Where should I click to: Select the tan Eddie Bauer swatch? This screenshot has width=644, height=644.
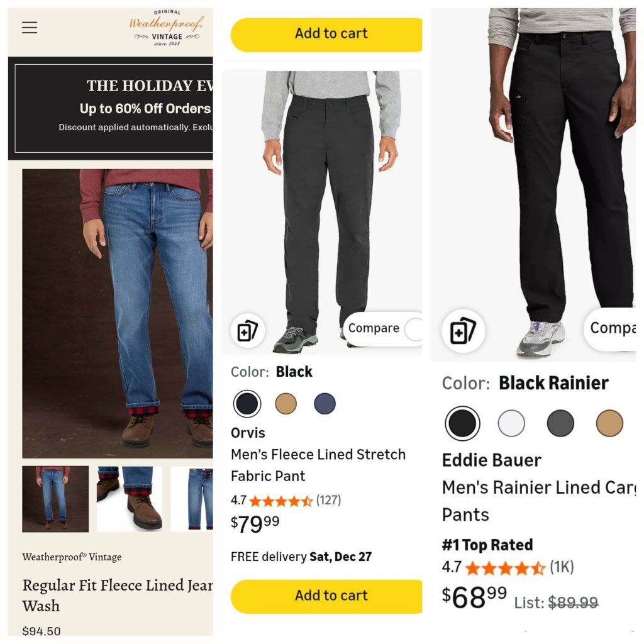[x=609, y=423]
